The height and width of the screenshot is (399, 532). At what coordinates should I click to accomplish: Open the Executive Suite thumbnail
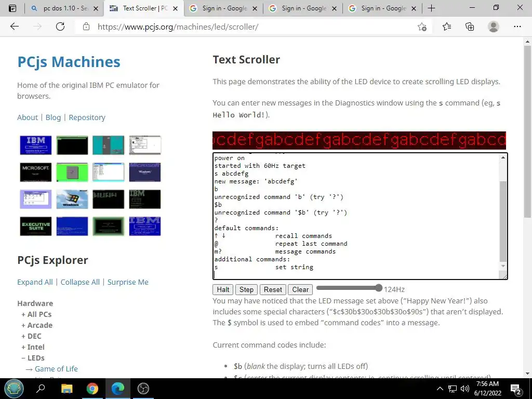(36, 226)
